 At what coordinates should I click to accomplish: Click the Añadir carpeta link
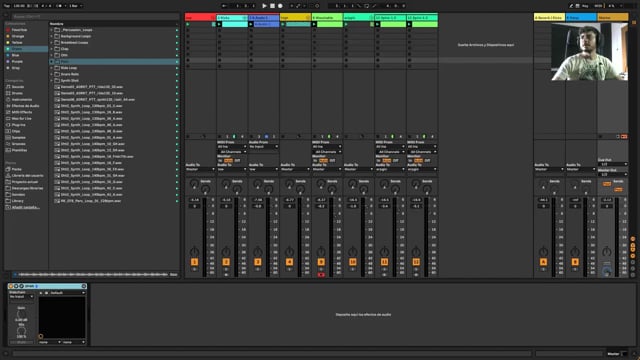click(x=25, y=207)
